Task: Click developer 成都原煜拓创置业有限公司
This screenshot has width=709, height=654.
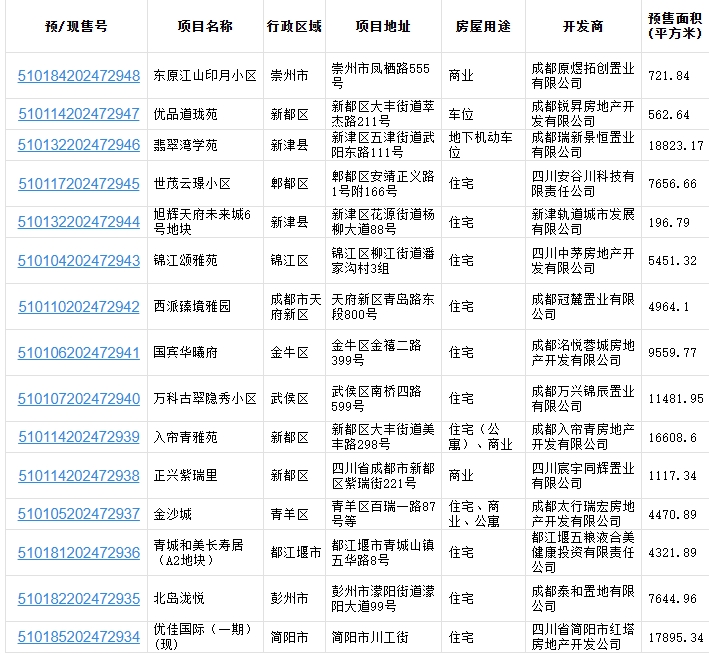Action: (583, 76)
